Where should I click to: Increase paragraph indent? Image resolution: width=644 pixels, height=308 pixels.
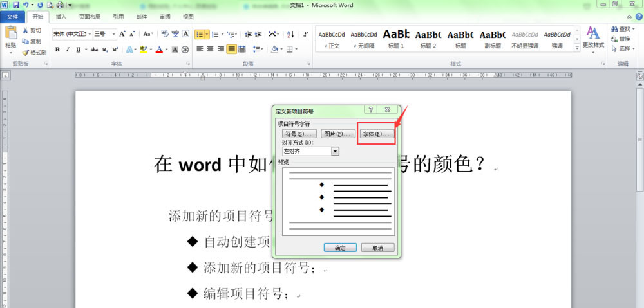(258, 34)
